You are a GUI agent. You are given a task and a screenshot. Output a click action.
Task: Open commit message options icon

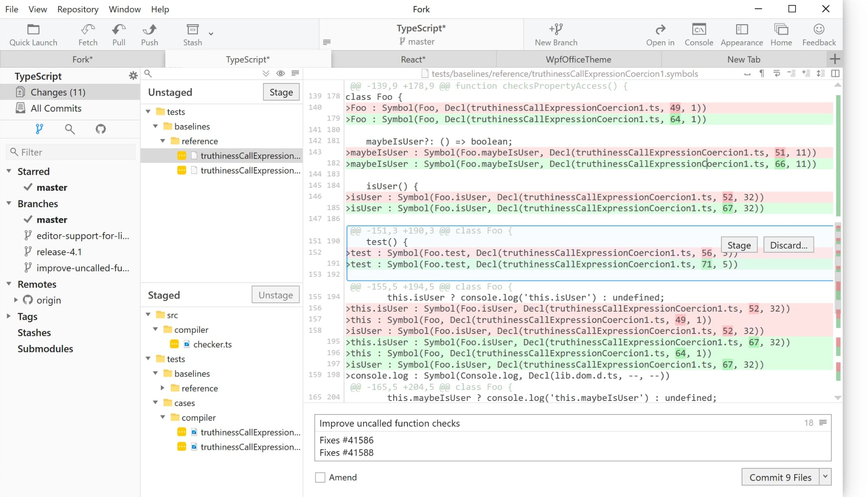[823, 422]
